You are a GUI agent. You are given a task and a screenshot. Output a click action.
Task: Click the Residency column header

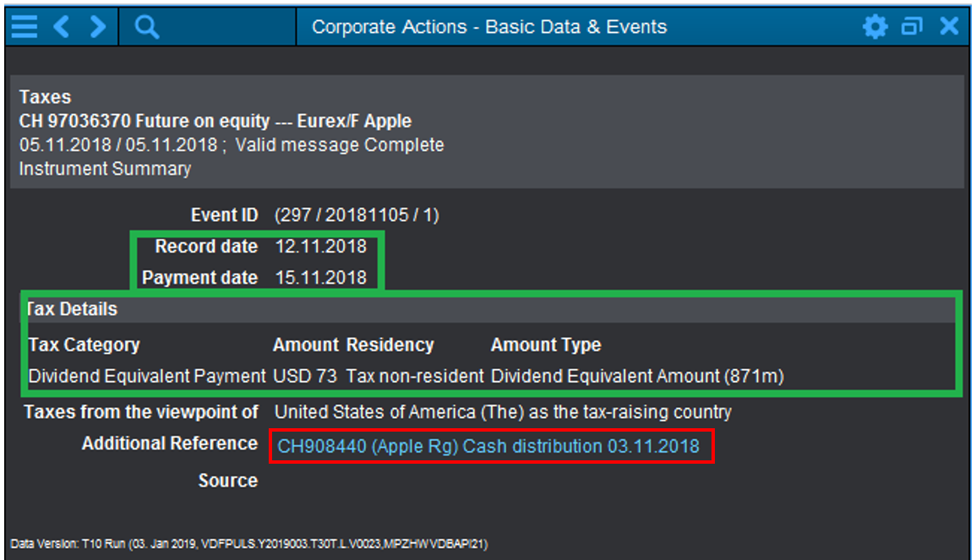click(390, 345)
